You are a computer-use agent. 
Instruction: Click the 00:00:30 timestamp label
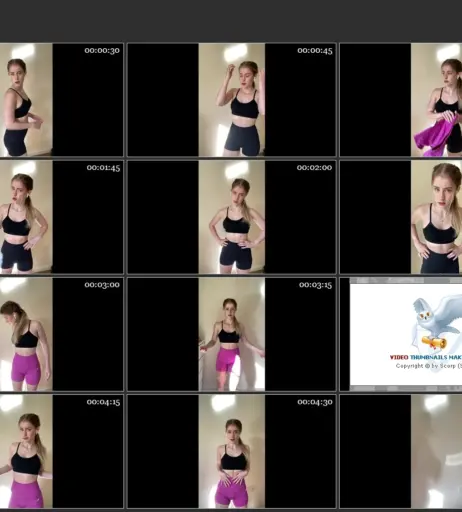click(102, 50)
